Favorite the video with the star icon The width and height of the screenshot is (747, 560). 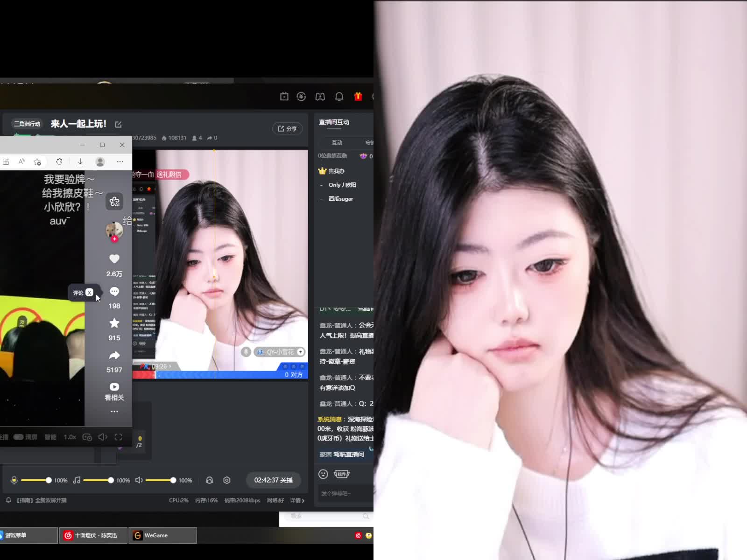(114, 323)
